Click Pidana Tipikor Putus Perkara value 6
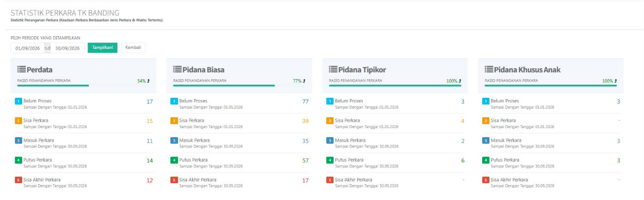The width and height of the screenshot is (644, 200). point(463,161)
